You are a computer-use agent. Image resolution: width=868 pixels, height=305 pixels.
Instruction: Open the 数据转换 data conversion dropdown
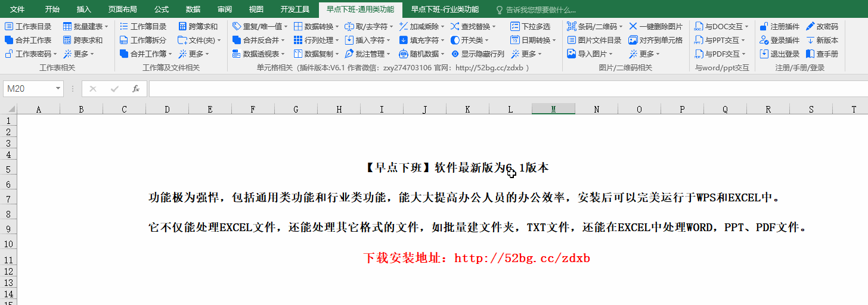click(x=337, y=26)
